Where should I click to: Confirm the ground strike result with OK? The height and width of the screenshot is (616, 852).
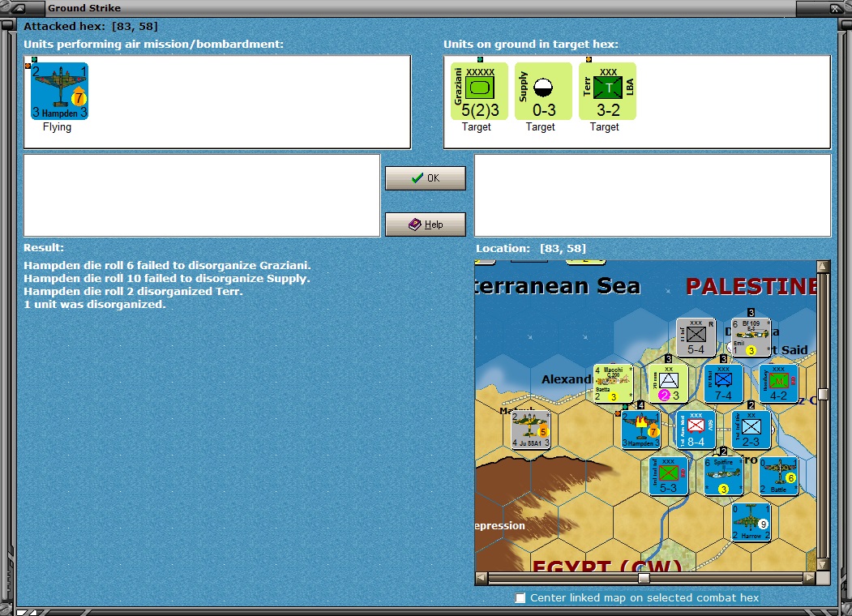(426, 178)
